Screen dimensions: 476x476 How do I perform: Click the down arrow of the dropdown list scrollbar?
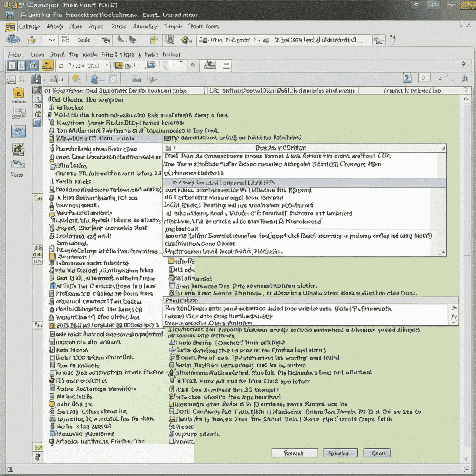pos(443,253)
